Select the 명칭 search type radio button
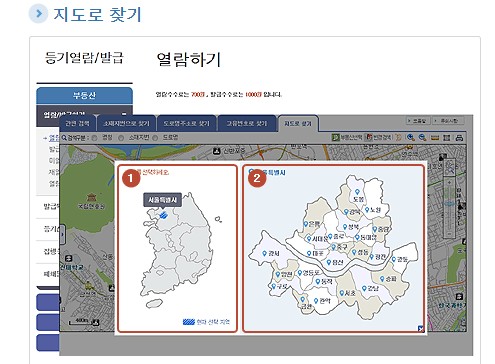Image resolution: width=495 pixels, height=364 pixels. [94, 138]
